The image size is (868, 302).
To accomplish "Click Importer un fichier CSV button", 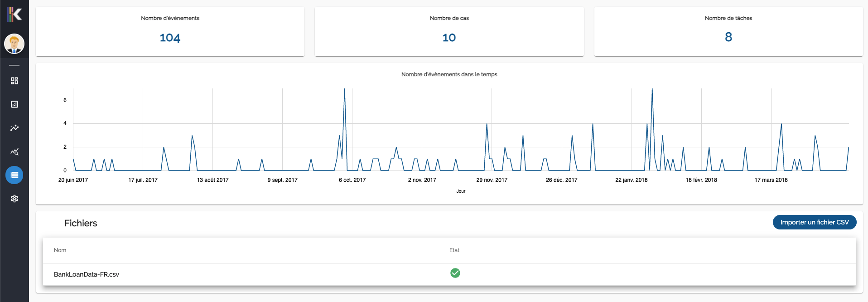I will 814,222.
